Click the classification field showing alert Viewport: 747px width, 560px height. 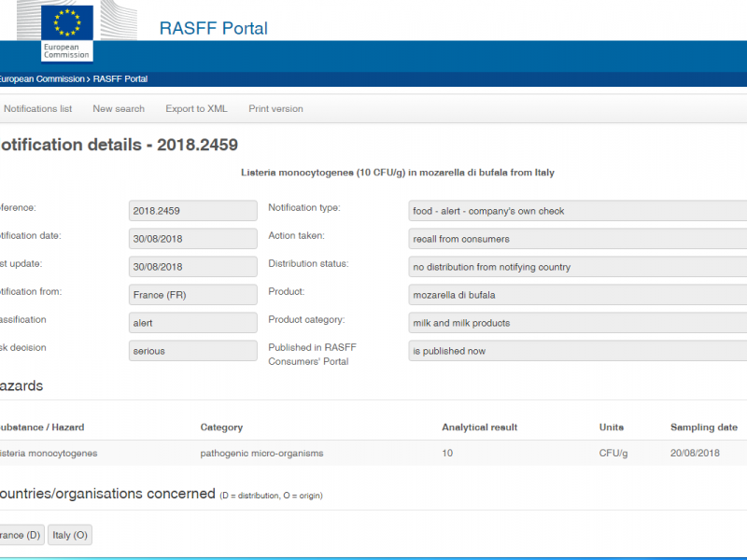193,323
